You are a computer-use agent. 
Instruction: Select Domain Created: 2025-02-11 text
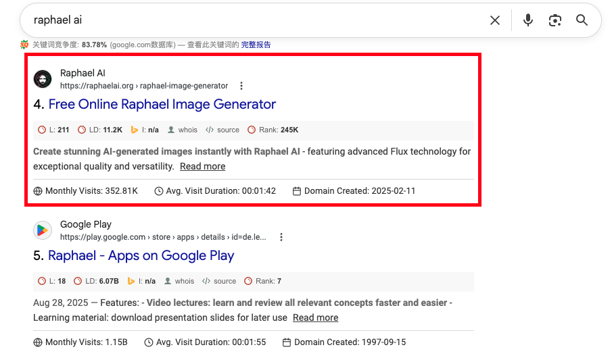point(354,191)
